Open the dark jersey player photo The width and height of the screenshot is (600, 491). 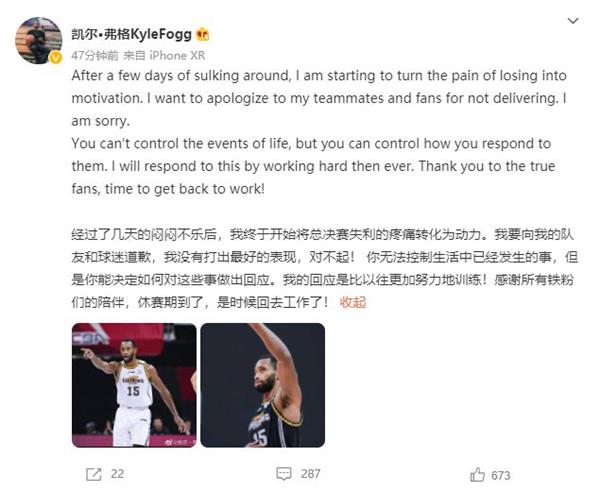pyautogui.click(x=262, y=385)
